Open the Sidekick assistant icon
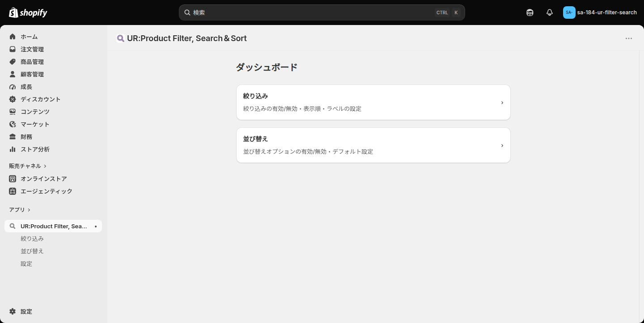 (x=530, y=13)
